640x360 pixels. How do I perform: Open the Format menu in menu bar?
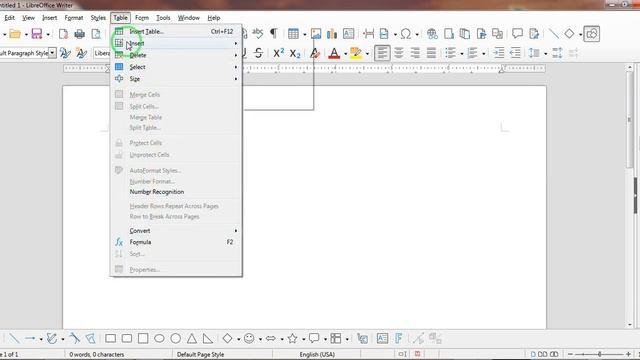pos(74,18)
